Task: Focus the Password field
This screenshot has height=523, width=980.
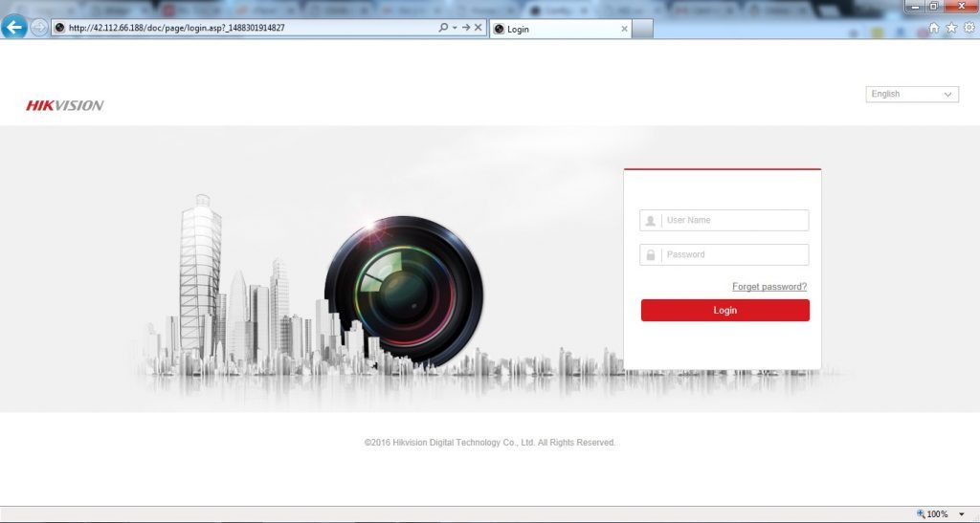Action: pos(724,254)
